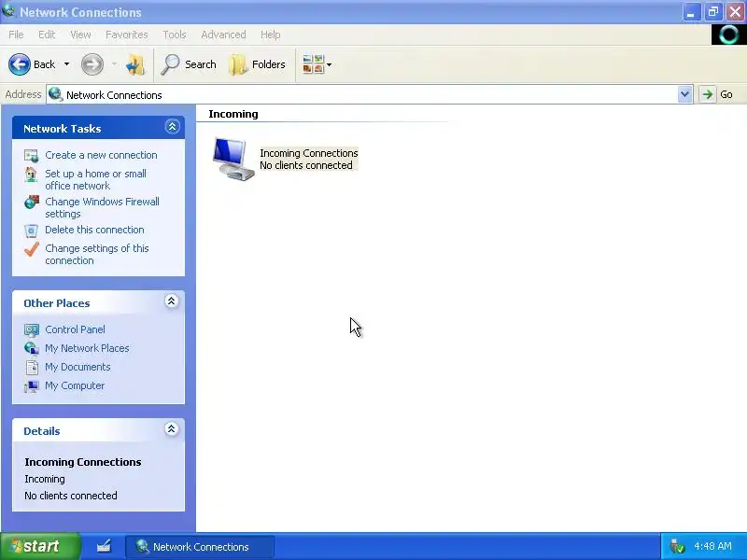
Task: Open the Edit menu
Action: [x=47, y=35]
